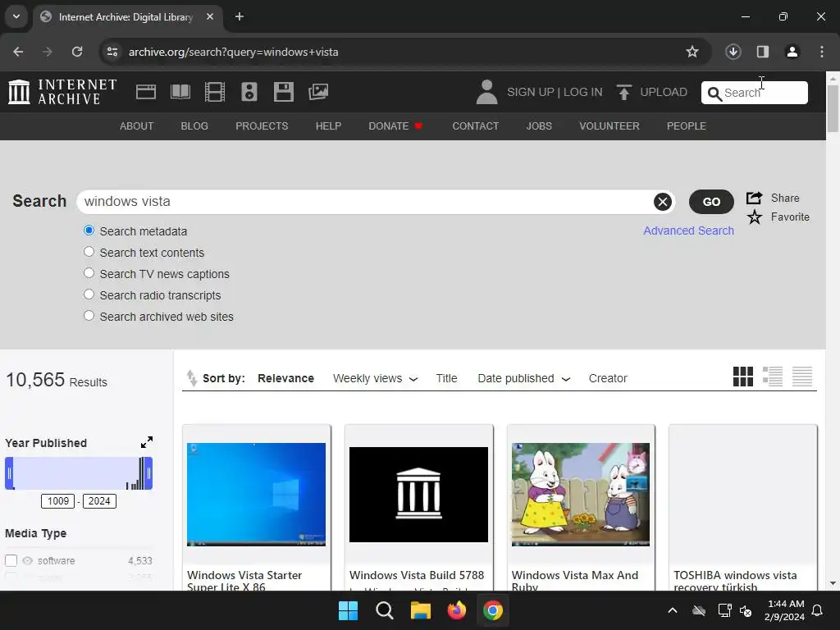Viewport: 840px width, 630px height.
Task: Select Search text contents radio button
Action: click(89, 252)
